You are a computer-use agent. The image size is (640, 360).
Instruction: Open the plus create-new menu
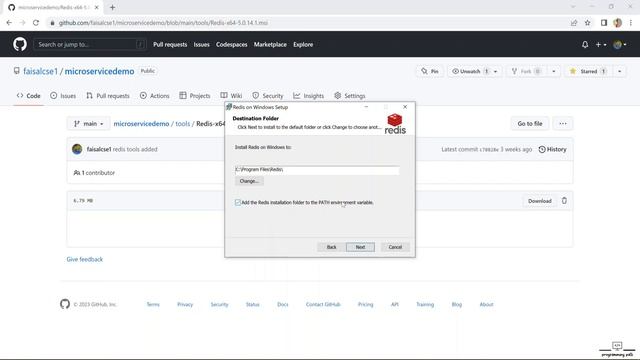(x=600, y=44)
